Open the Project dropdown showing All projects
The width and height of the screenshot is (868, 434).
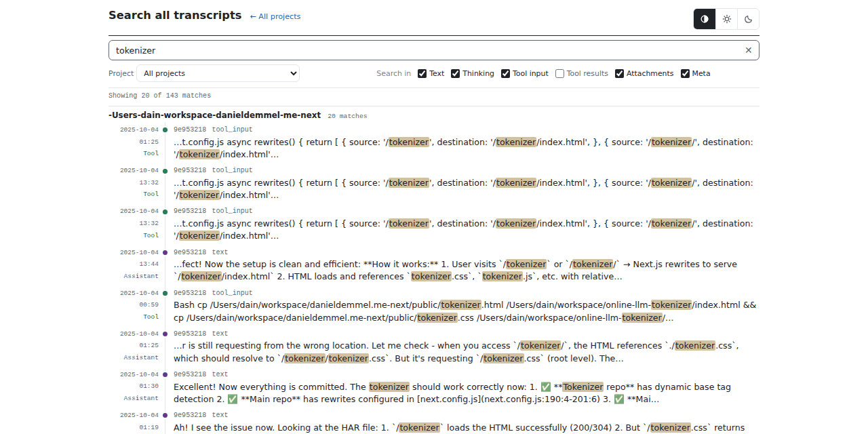[x=218, y=73]
